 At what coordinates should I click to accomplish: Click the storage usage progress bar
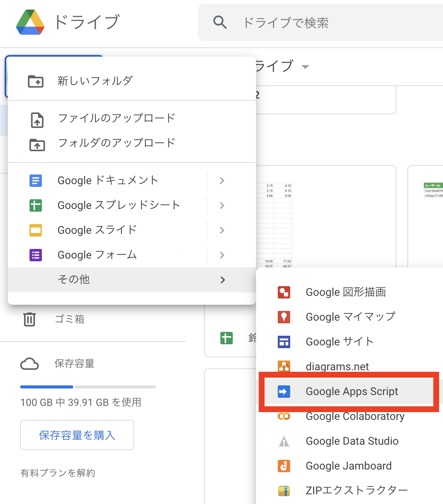(88, 387)
